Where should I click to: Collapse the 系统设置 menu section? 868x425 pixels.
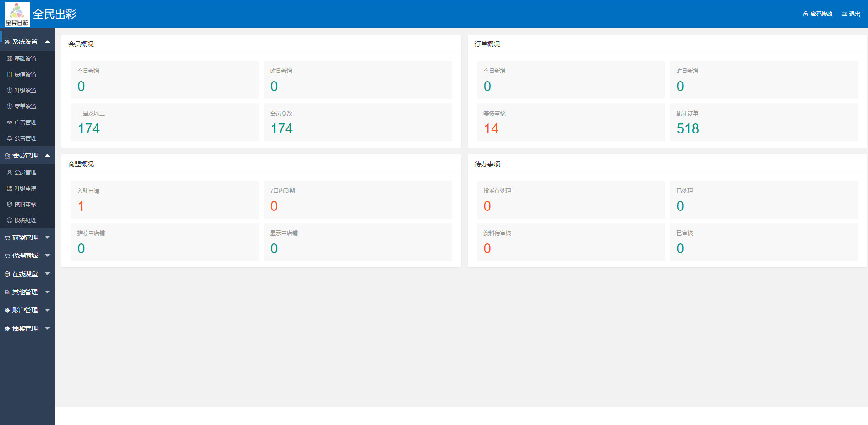47,41
